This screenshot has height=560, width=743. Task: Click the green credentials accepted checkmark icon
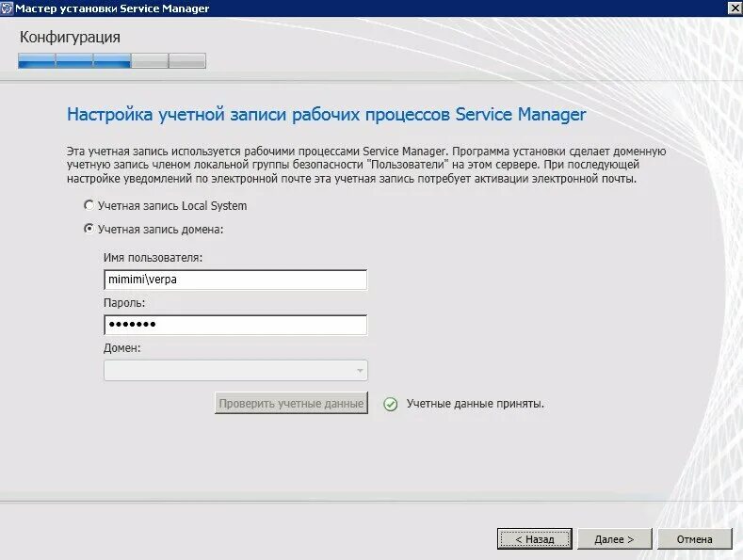click(391, 404)
